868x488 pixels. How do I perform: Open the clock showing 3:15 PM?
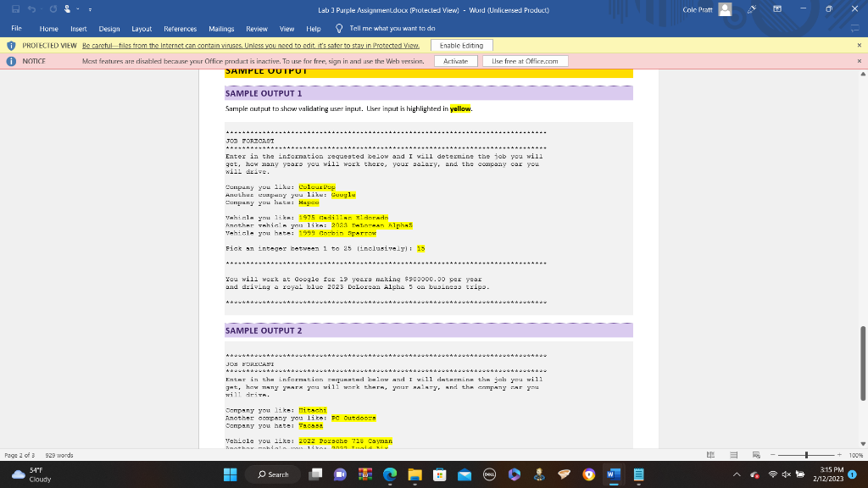[828, 474]
